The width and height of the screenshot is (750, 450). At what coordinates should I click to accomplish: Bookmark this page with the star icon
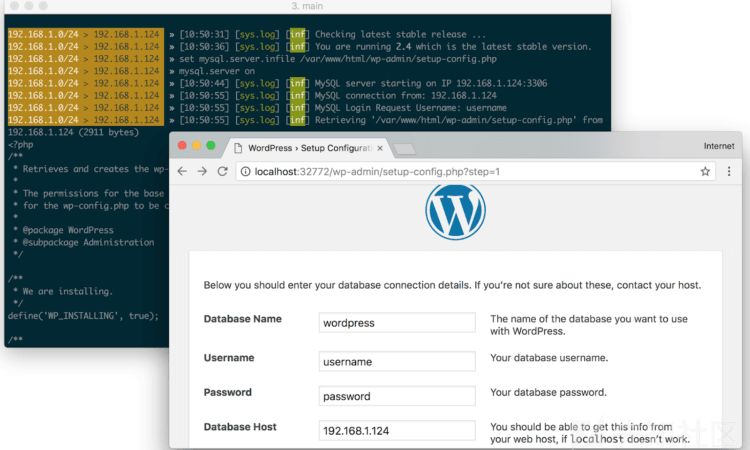tap(705, 171)
